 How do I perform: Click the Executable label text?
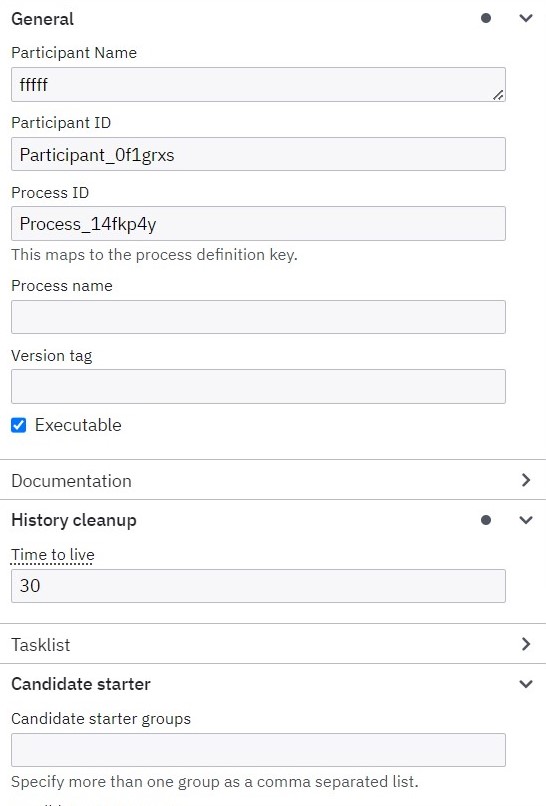(x=78, y=425)
